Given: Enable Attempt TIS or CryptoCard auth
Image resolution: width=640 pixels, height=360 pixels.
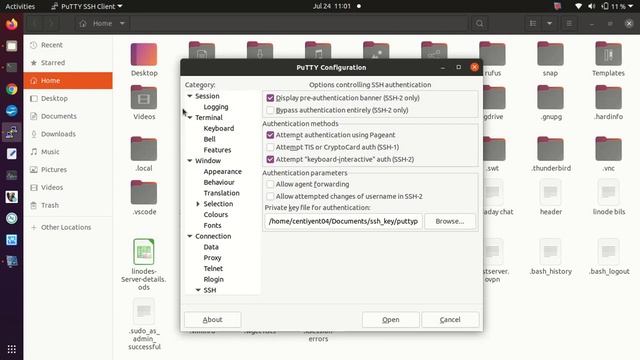Looking at the screenshot, I should [x=270, y=147].
